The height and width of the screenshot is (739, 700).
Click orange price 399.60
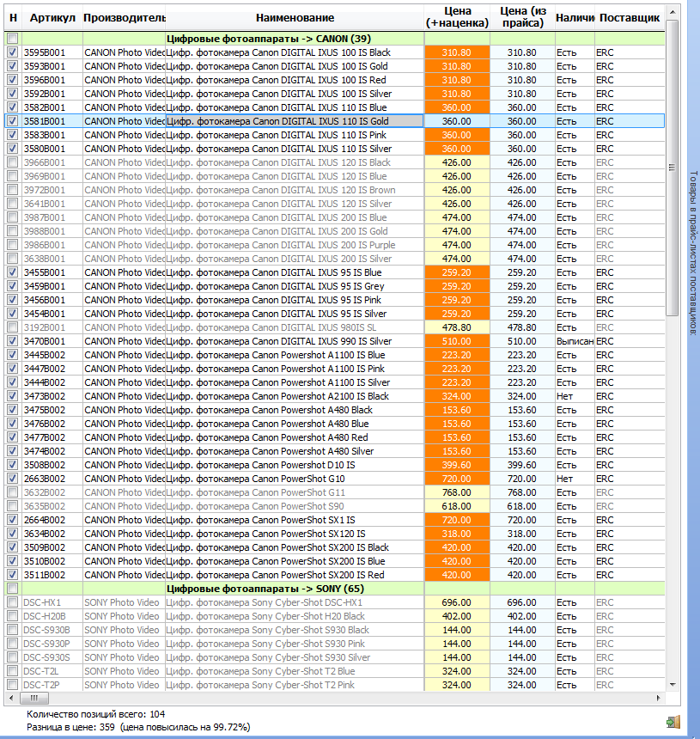pyautogui.click(x=457, y=465)
